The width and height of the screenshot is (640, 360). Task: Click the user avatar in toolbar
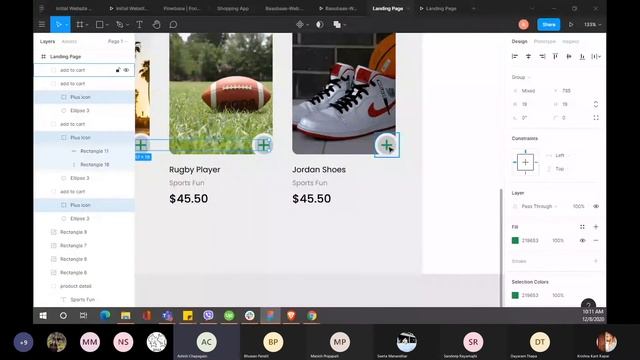click(523, 24)
